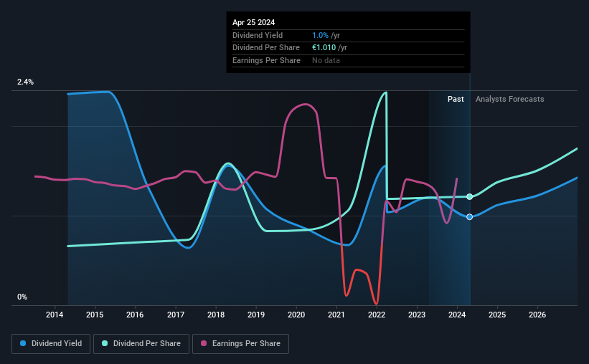
Task: Toggle the Earnings Per Share legend button
Action: pyautogui.click(x=240, y=344)
